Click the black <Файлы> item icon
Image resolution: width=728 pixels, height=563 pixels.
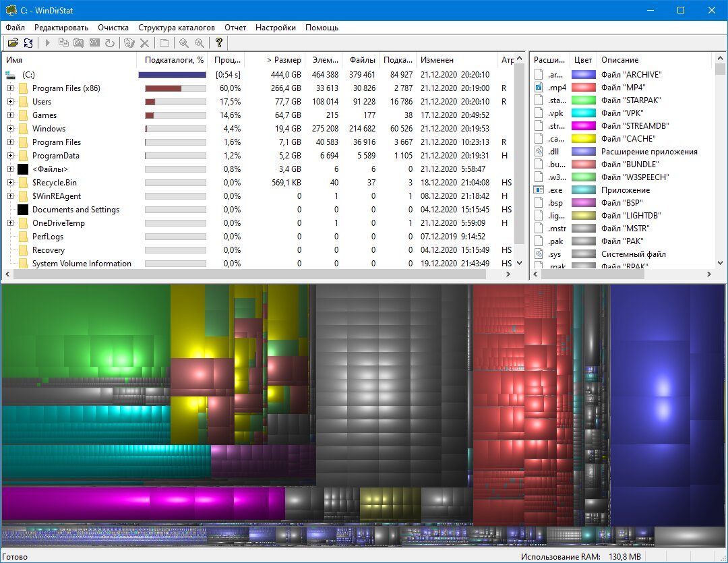point(23,169)
